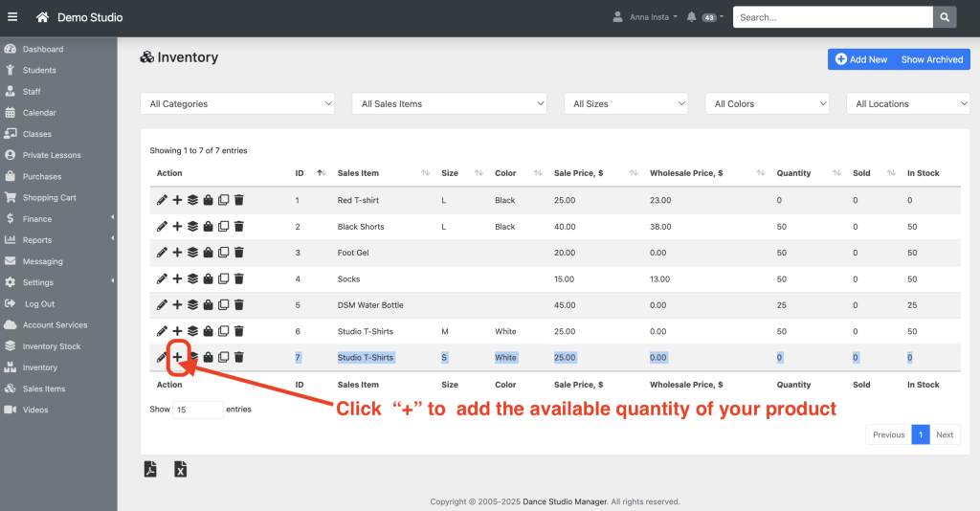Export table using Excel file icon
The height and width of the screenshot is (511, 980).
[x=181, y=469]
